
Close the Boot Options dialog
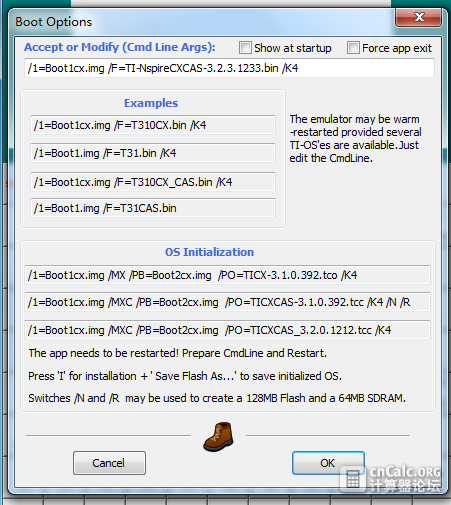point(419,17)
